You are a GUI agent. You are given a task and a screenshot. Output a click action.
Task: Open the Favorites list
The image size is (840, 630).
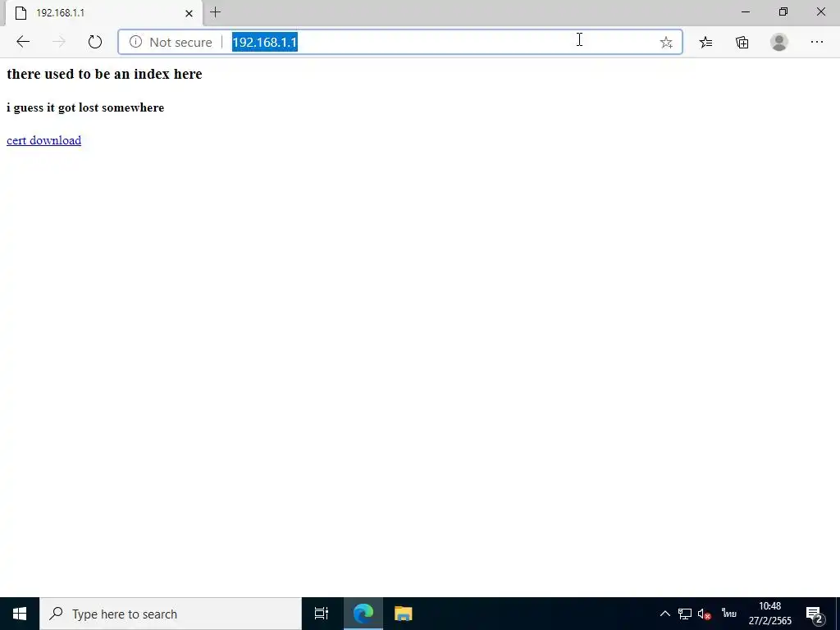706,43
